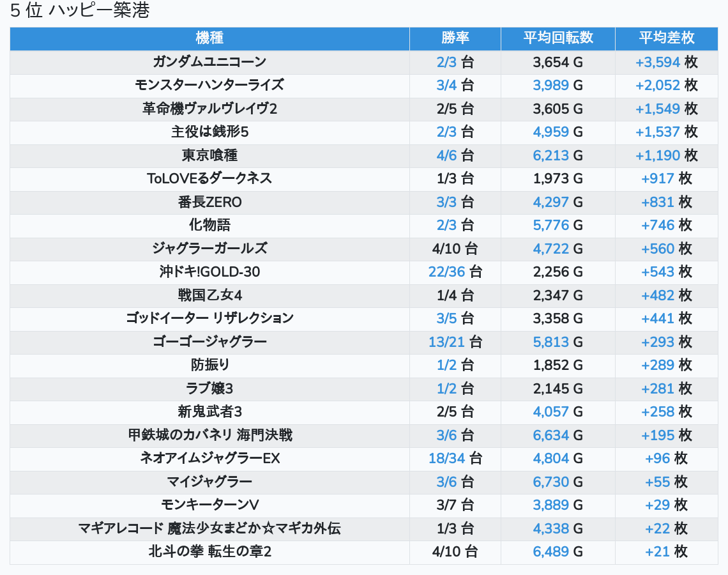Viewport: 728px width, 575px height.
Task: Open the ToLOVEるダークネス entry
Action: pyautogui.click(x=209, y=178)
